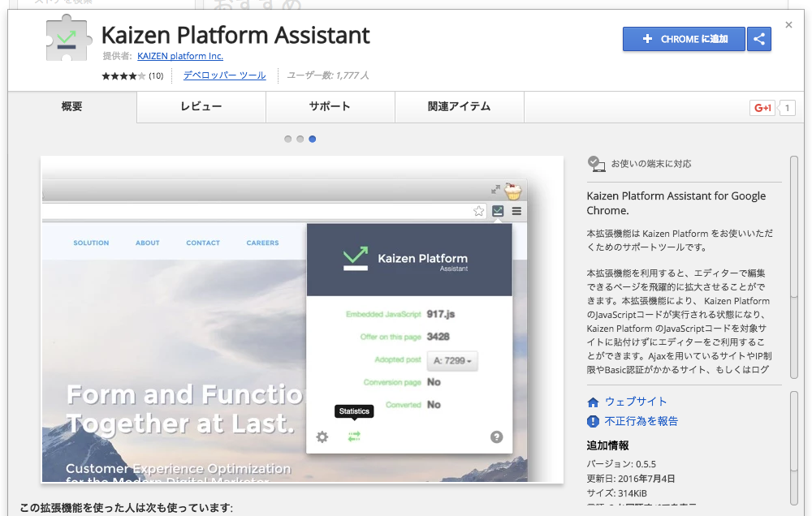Open the A: 7299 dropdown
The width and height of the screenshot is (812, 516).
coord(452,361)
